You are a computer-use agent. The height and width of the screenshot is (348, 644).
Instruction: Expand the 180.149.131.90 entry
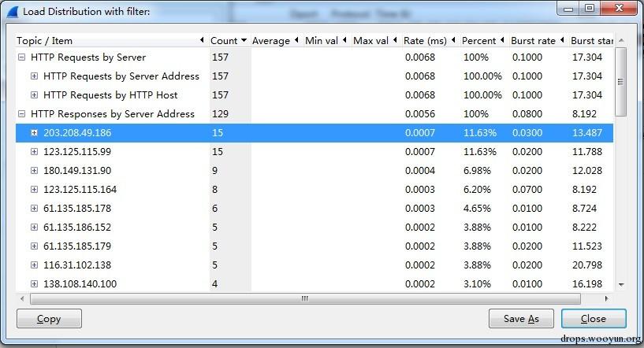click(x=34, y=170)
